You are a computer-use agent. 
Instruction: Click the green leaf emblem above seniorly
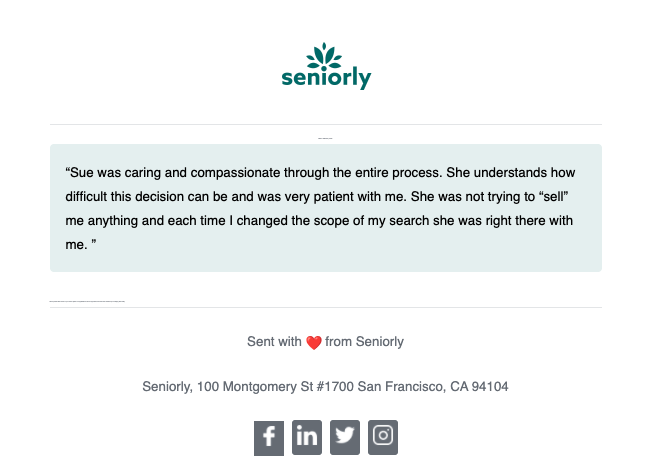coord(324,56)
